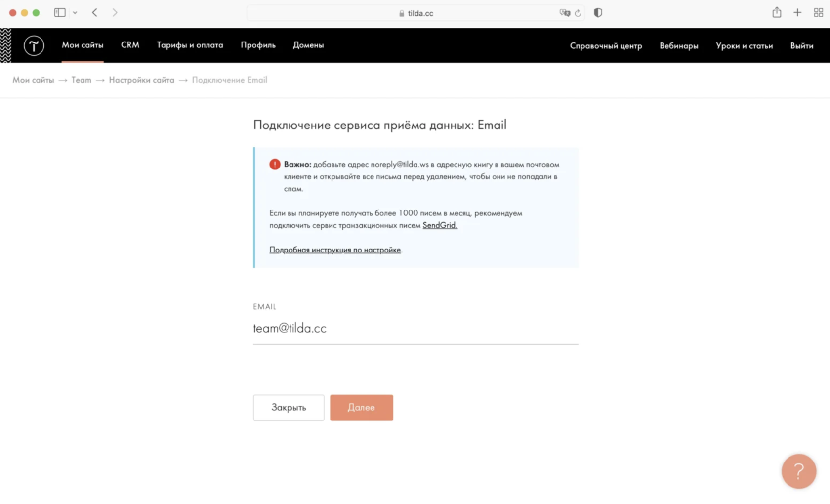Open the CRM menu item

(130, 45)
